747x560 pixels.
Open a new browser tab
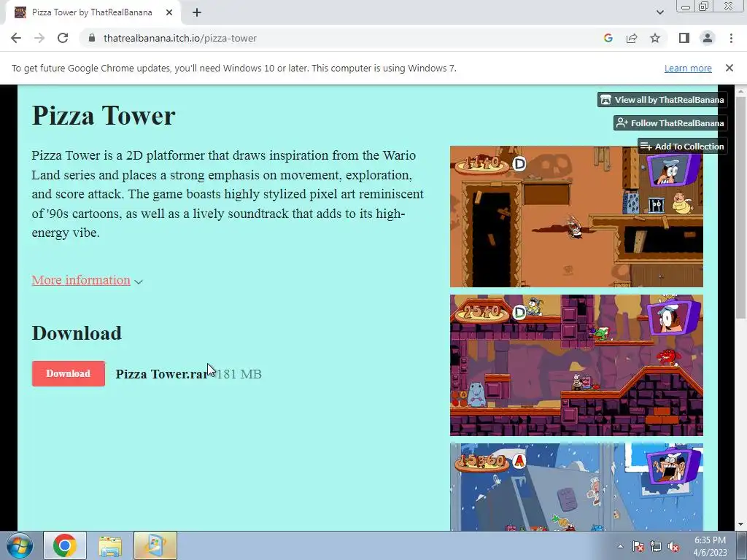pos(197,12)
